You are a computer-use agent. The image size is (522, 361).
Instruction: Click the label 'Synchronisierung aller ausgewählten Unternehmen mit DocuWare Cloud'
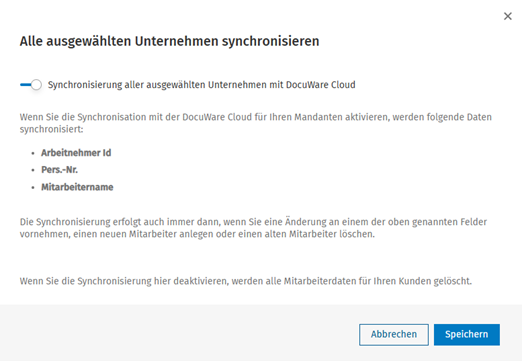point(201,85)
